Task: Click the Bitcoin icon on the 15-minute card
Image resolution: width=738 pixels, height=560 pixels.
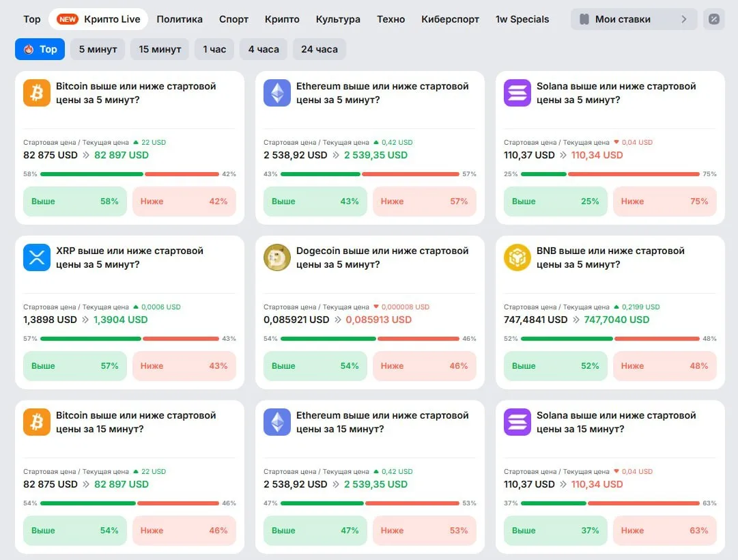Action: tap(37, 422)
